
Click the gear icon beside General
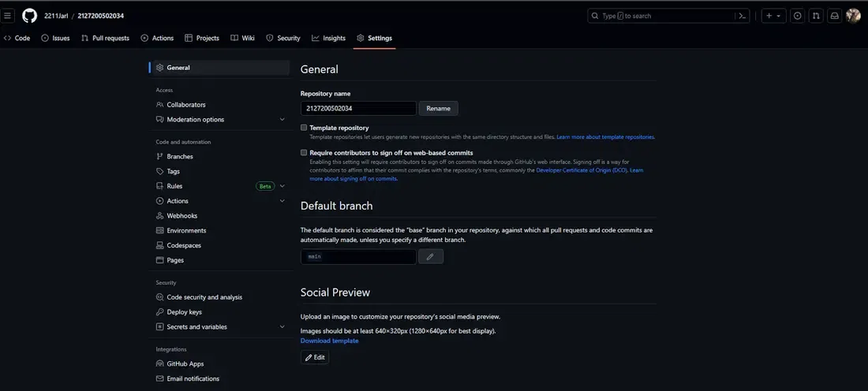click(x=160, y=68)
